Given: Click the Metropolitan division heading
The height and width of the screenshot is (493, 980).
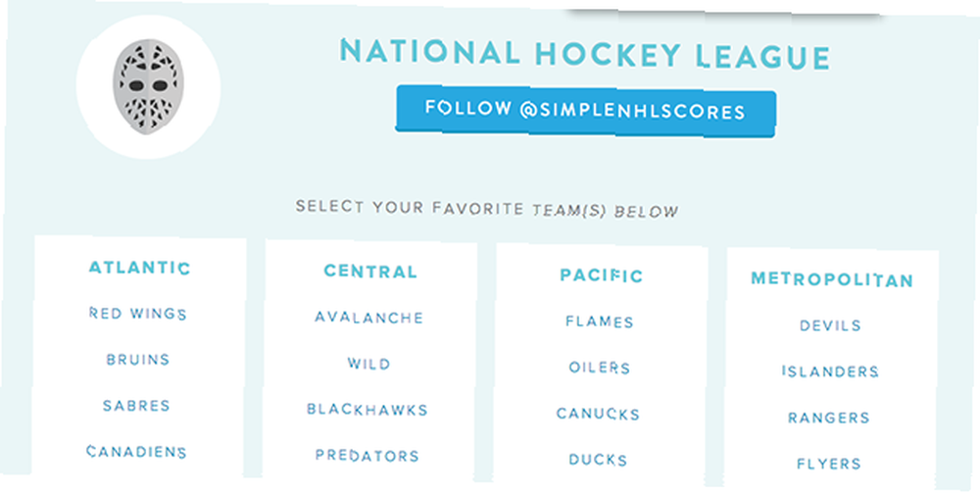Looking at the screenshot, I should tap(832, 279).
